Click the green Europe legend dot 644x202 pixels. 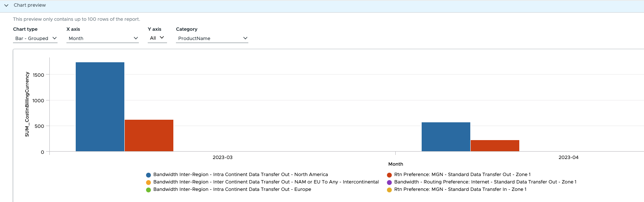tap(148, 190)
